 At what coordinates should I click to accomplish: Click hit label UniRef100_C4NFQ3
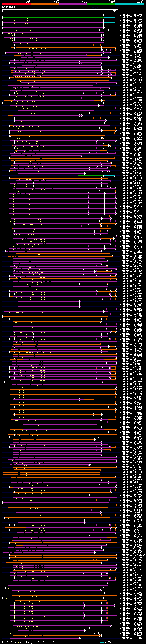[131, 366]
